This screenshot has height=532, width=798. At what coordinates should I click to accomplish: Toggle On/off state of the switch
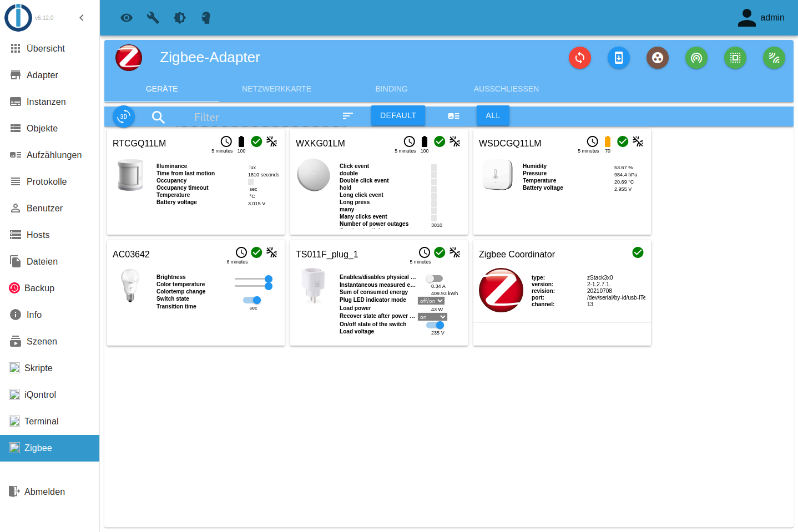[436, 325]
